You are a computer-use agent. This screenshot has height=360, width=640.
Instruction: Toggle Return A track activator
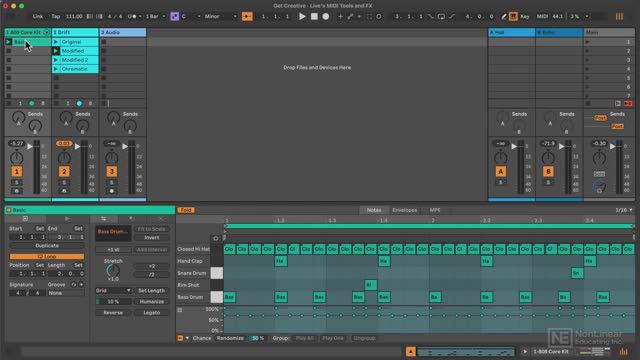pyautogui.click(x=501, y=172)
